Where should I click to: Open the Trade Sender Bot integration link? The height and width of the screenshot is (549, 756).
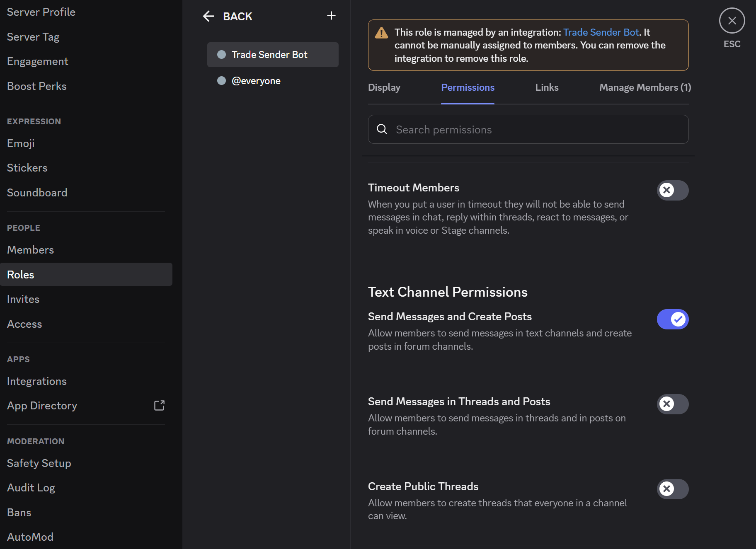[x=601, y=32]
